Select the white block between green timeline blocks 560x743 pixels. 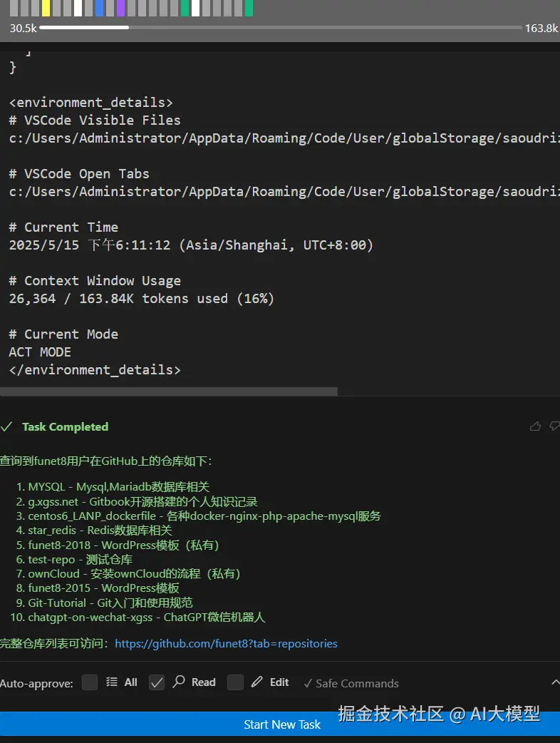195,9
